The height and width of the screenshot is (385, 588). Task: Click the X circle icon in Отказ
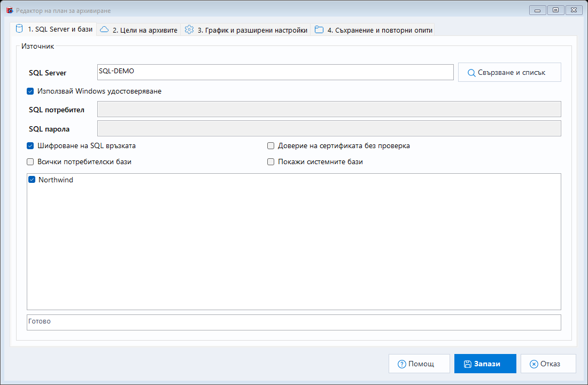[533, 364]
